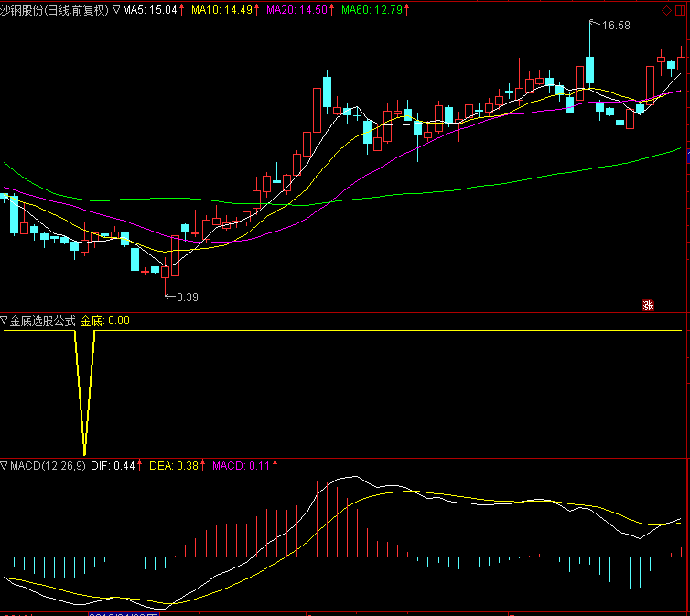
Task: Click the yellow 金底 signal spike bottom
Action: 84,453
